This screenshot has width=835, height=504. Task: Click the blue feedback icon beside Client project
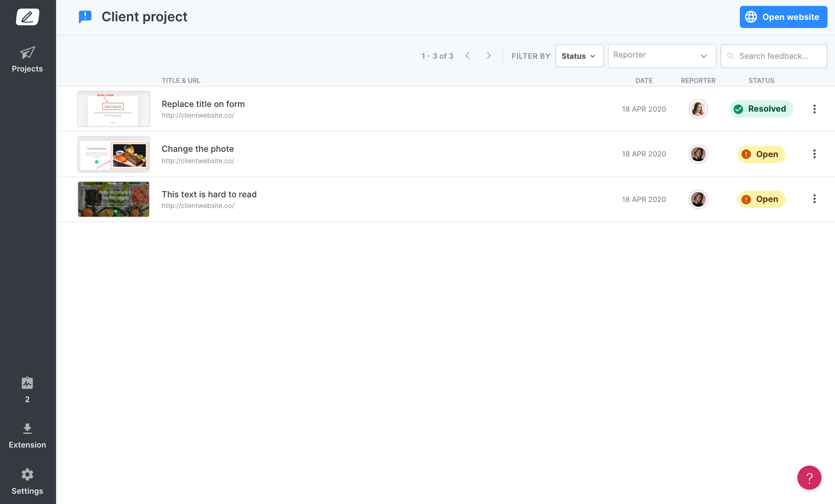coord(85,17)
